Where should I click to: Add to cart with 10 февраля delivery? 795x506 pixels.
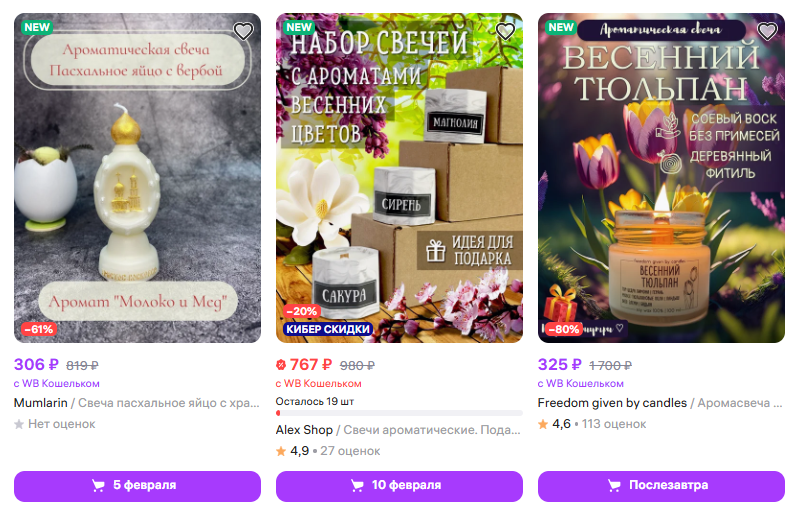point(399,486)
